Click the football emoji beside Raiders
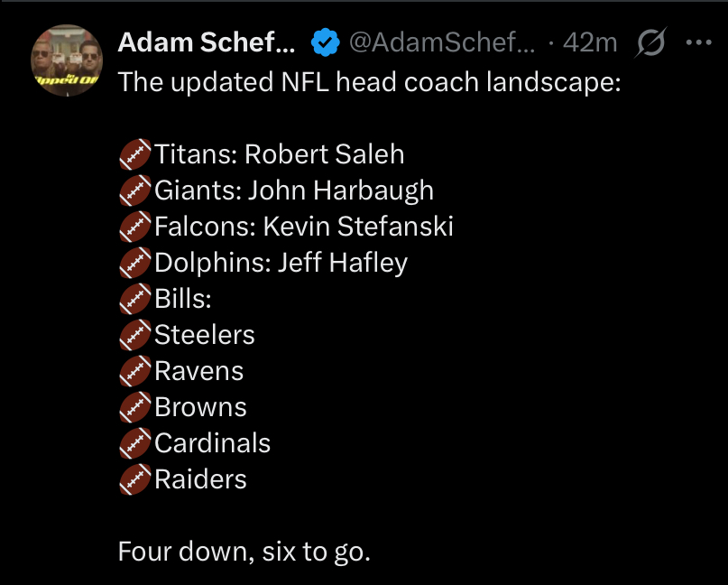This screenshot has width=728, height=585. tap(134, 479)
